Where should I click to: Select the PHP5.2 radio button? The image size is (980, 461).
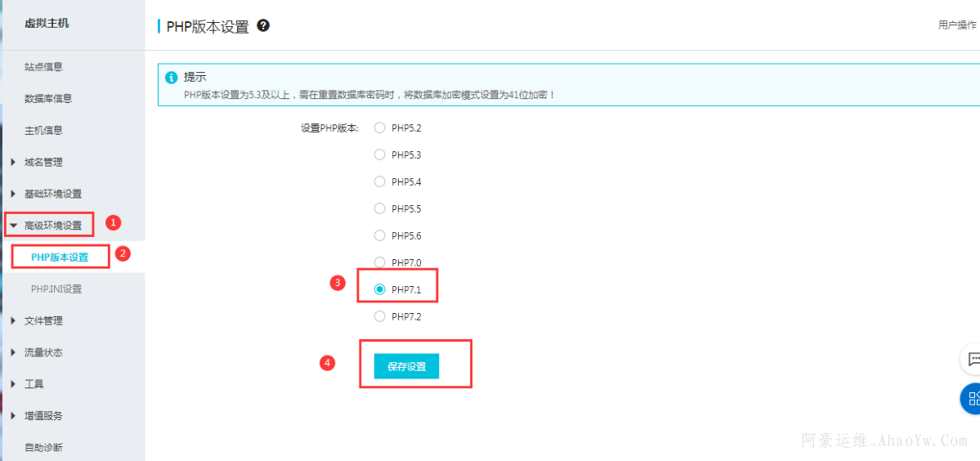point(379,128)
